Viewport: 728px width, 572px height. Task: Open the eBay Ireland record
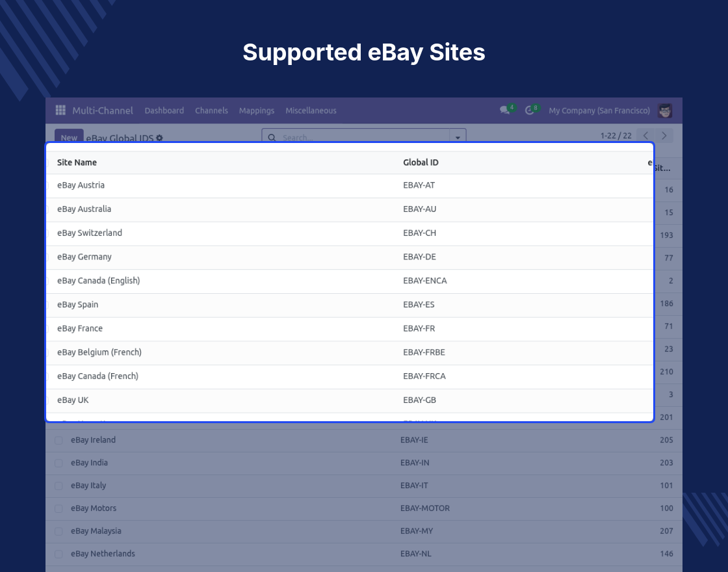click(x=93, y=440)
